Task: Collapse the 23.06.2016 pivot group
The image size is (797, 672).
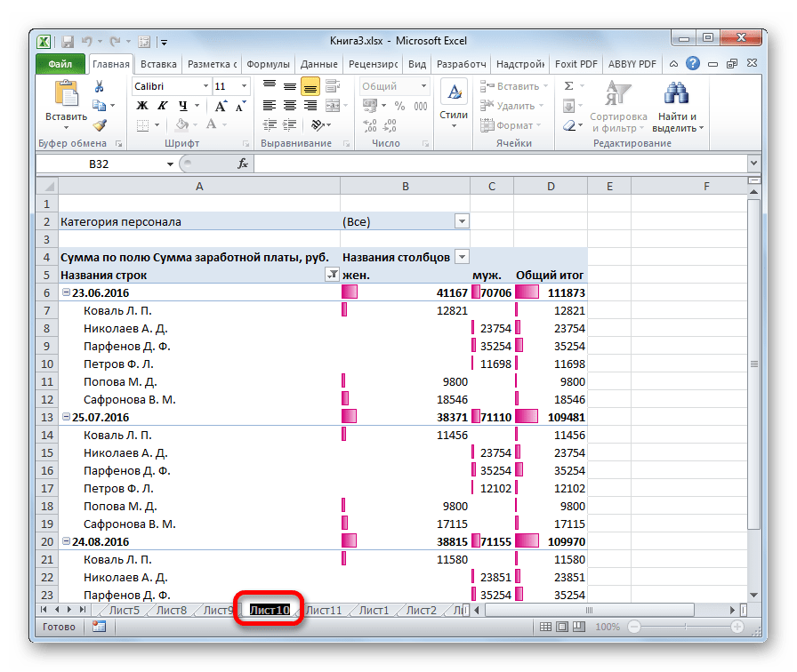Action: coord(66,292)
